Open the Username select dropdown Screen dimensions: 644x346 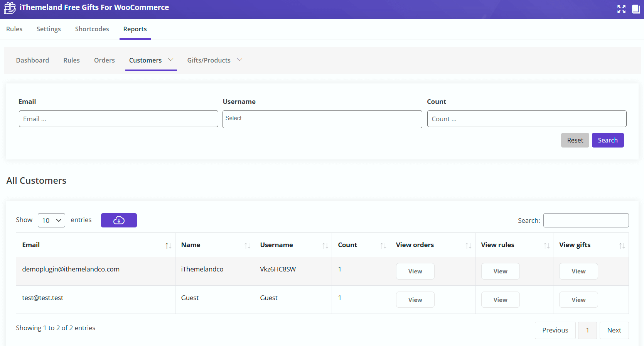click(322, 119)
